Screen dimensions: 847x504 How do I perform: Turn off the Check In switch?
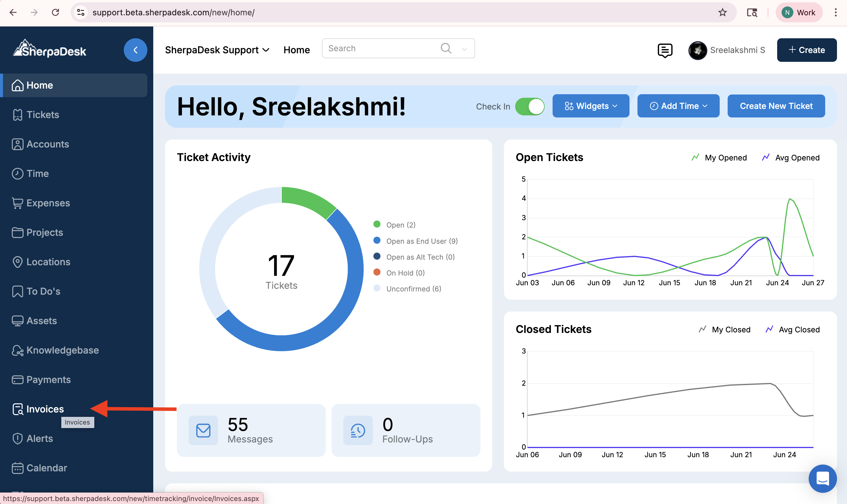point(530,106)
